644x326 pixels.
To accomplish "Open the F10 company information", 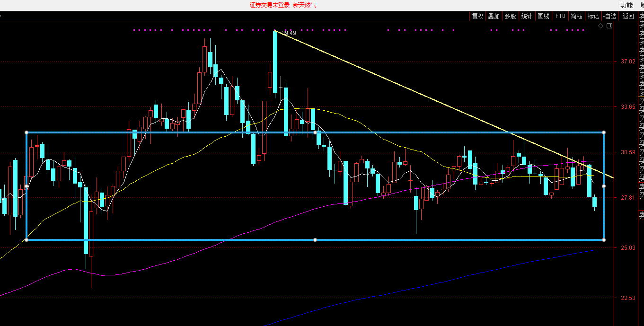I will tap(560, 16).
